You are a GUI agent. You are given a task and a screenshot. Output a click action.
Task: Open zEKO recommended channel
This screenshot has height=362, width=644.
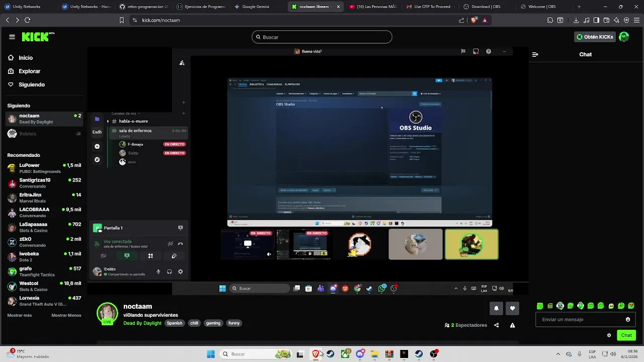pyautogui.click(x=44, y=242)
